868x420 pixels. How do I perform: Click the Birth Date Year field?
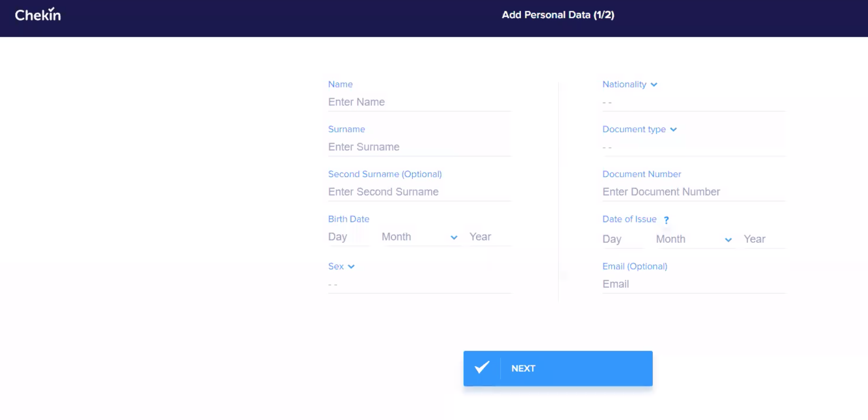click(490, 237)
